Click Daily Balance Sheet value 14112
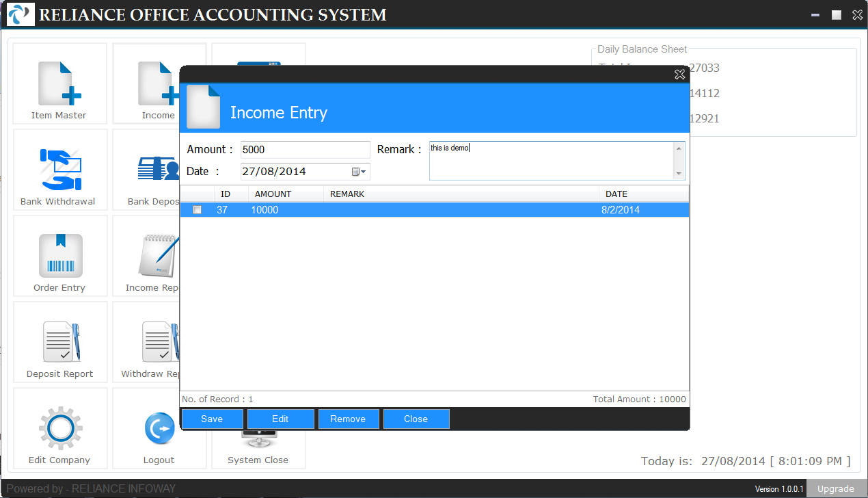The image size is (868, 498). (705, 93)
